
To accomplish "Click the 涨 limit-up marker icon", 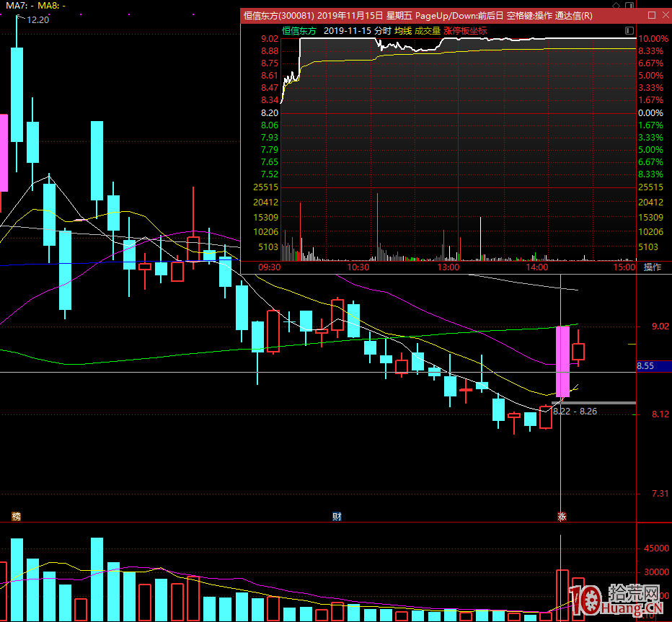I will (562, 517).
